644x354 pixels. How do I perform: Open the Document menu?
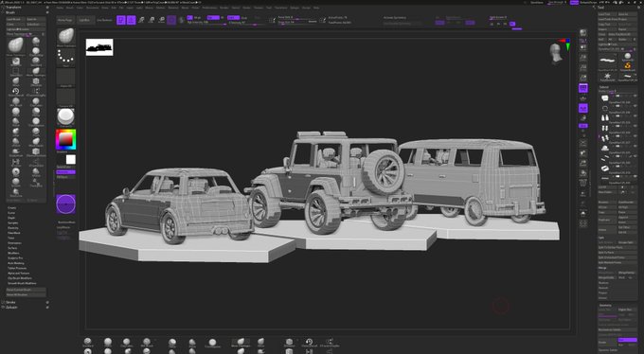pyautogui.click(x=93, y=8)
